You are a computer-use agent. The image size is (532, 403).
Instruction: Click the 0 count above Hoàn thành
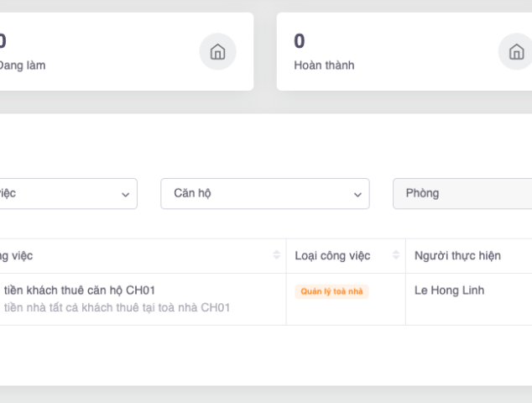(299, 40)
